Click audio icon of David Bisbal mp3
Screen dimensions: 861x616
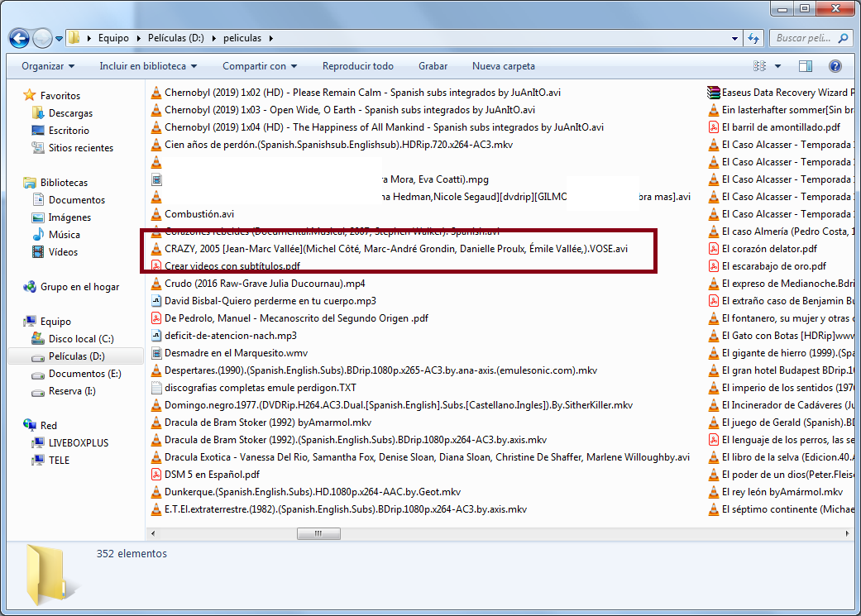point(156,301)
